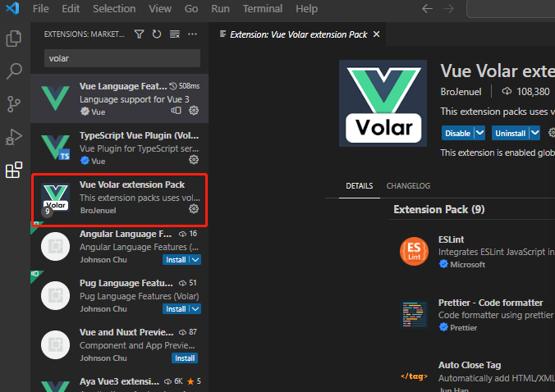
Task: Open the Go menu
Action: 191,8
